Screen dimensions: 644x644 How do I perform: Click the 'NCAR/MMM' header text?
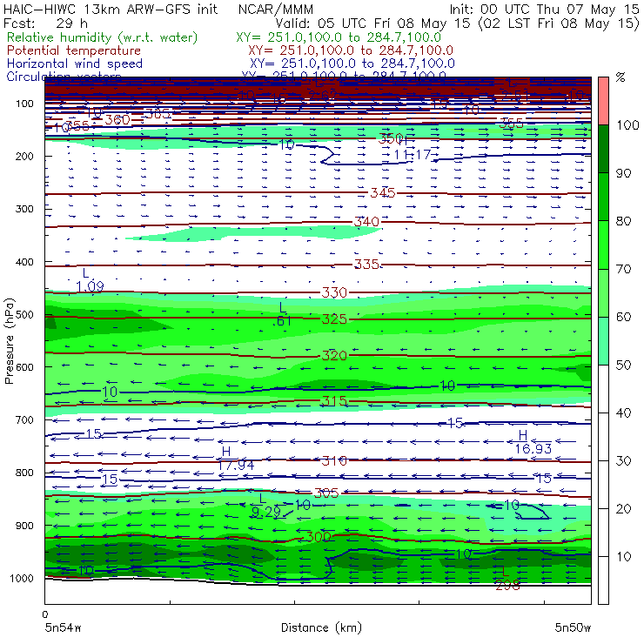click(276, 10)
